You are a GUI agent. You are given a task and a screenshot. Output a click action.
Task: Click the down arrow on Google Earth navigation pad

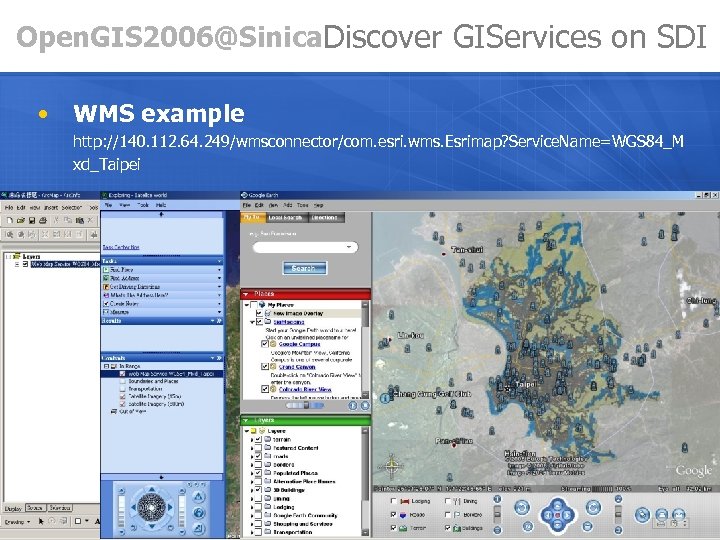click(557, 525)
